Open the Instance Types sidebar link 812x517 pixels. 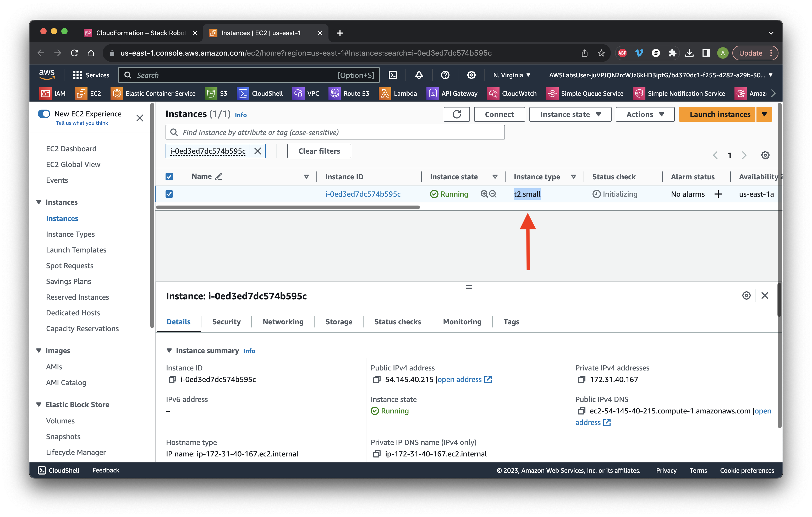[70, 234]
